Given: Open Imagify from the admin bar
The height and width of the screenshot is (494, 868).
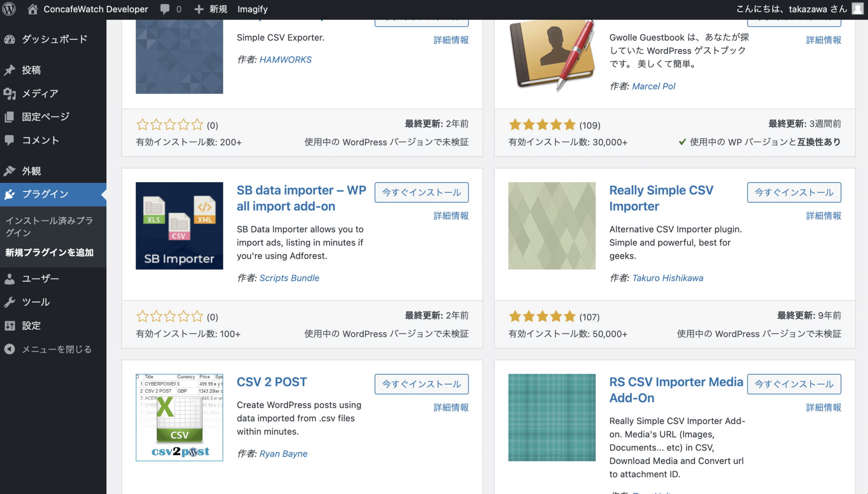Looking at the screenshot, I should click(x=252, y=8).
